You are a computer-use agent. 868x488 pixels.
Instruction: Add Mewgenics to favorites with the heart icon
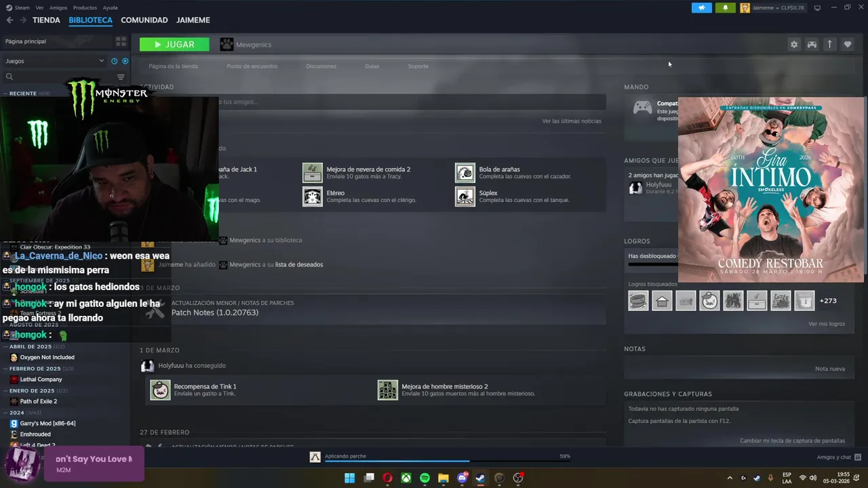[x=848, y=45]
